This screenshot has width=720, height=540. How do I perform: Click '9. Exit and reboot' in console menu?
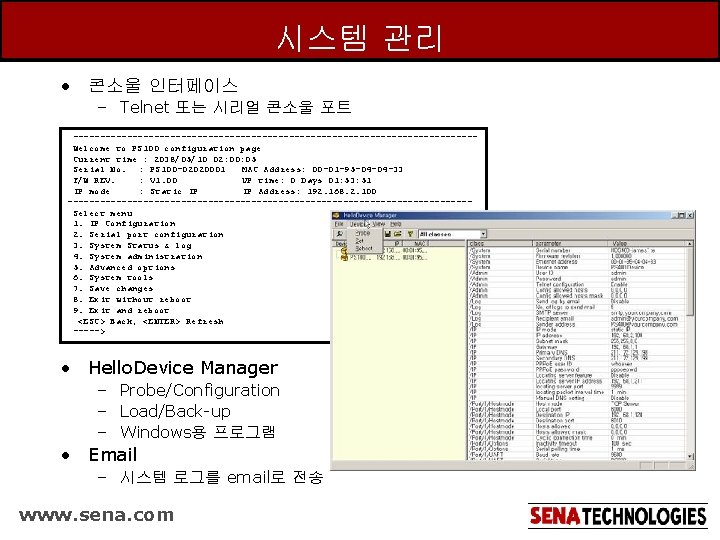tap(121, 310)
